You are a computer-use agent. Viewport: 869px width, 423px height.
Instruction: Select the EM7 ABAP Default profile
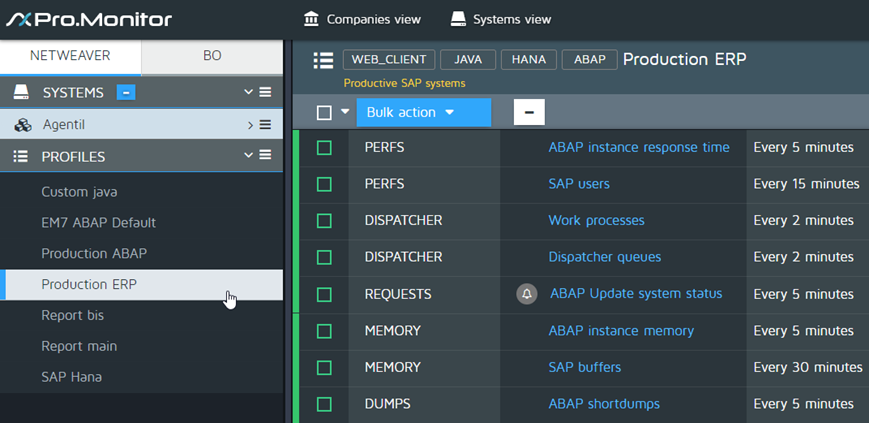coord(99,223)
